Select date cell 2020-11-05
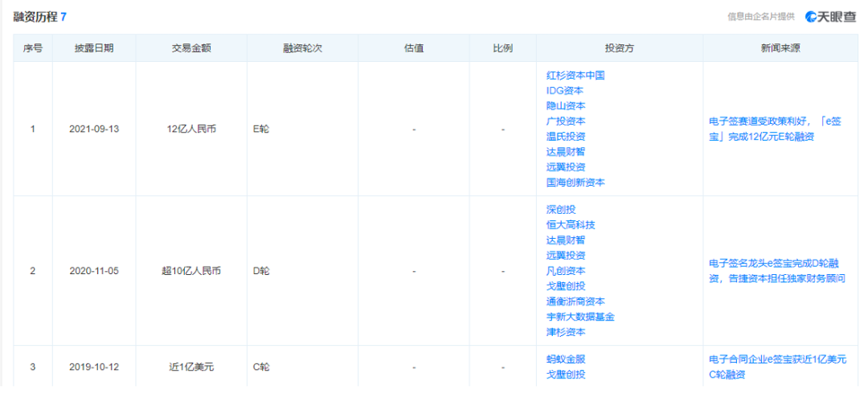868x398 pixels. (94, 271)
